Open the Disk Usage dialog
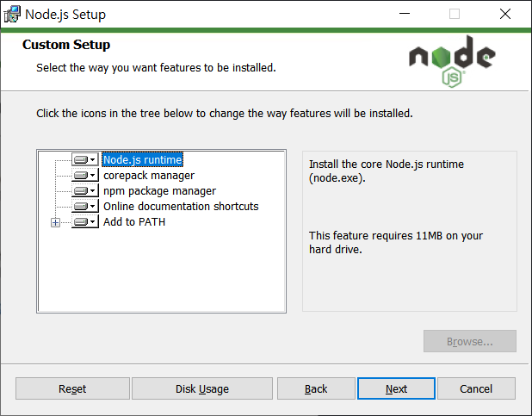 [x=202, y=388]
